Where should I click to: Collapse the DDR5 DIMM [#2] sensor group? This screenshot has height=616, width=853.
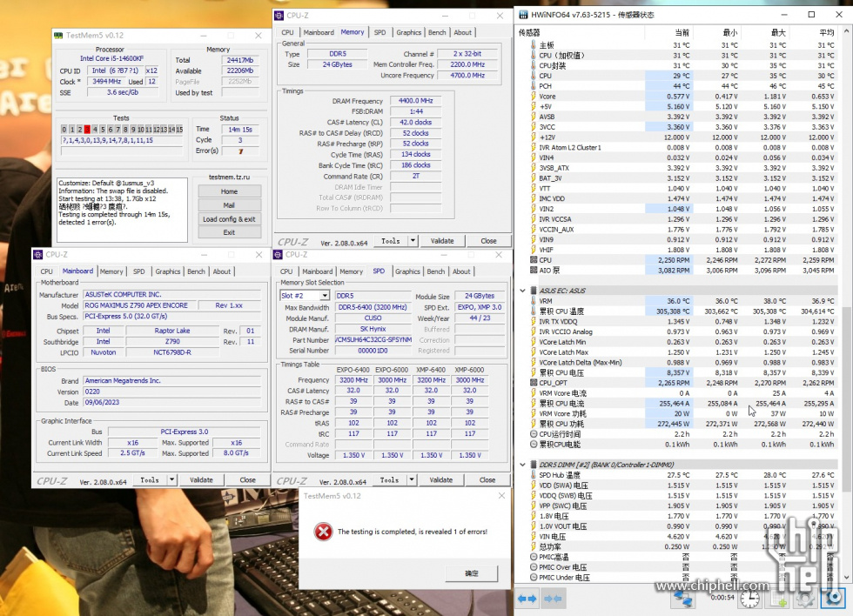click(x=523, y=465)
